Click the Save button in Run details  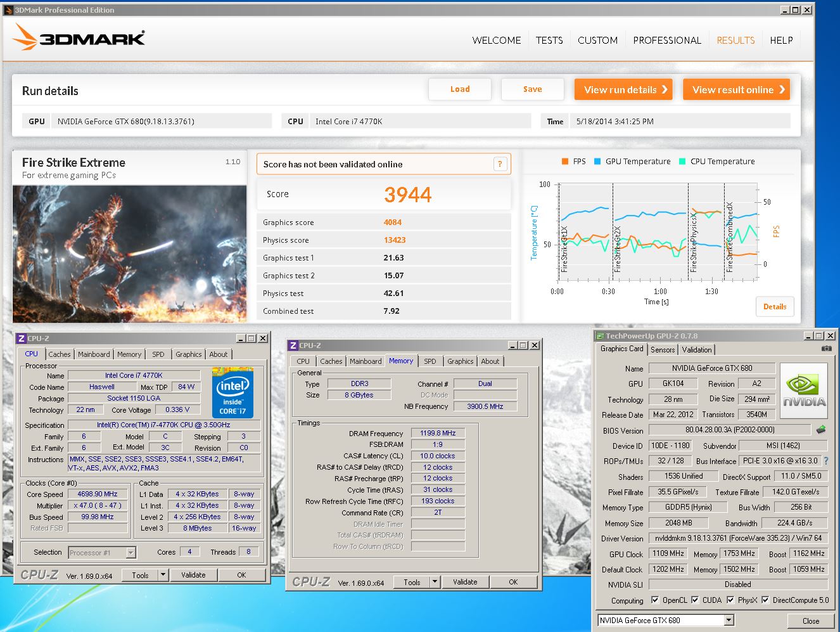(533, 89)
